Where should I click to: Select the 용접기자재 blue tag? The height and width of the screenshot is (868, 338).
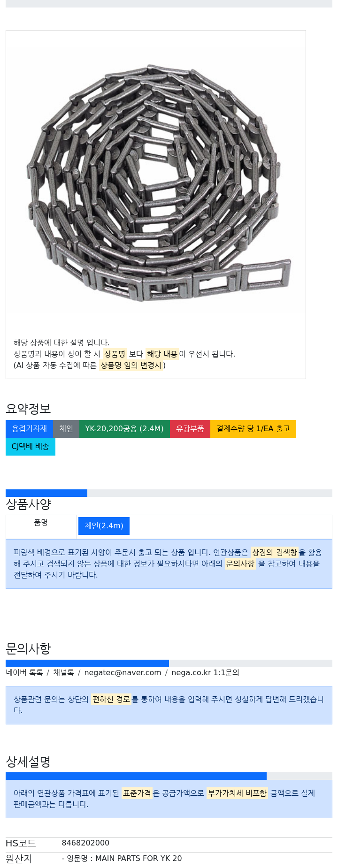coord(29,429)
